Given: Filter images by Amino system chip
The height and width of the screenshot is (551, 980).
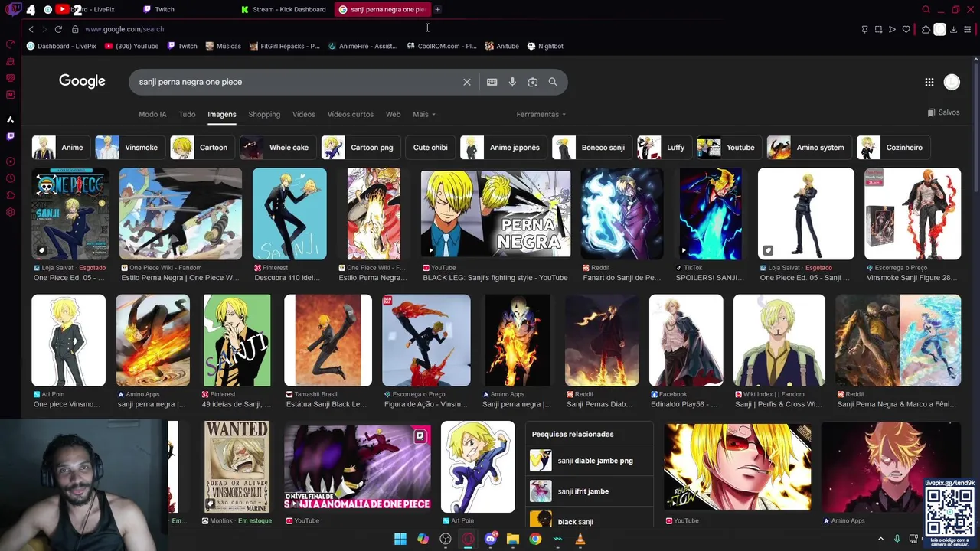Looking at the screenshot, I should [808, 147].
